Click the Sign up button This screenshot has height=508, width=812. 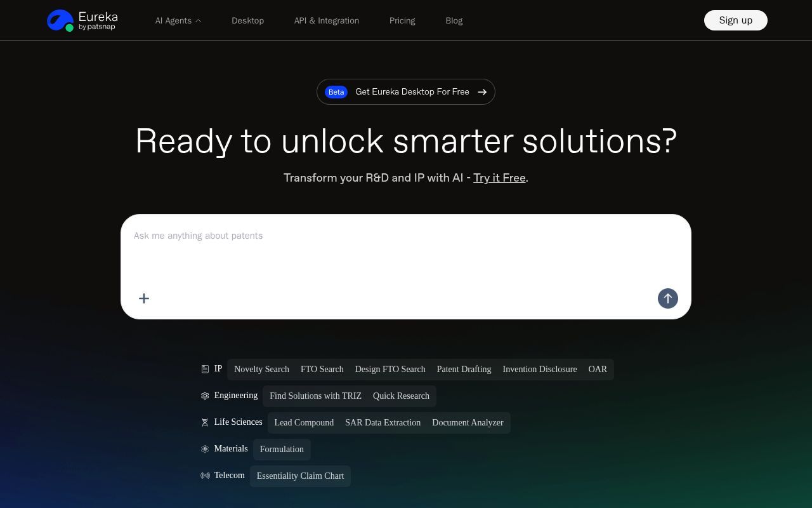point(736,20)
